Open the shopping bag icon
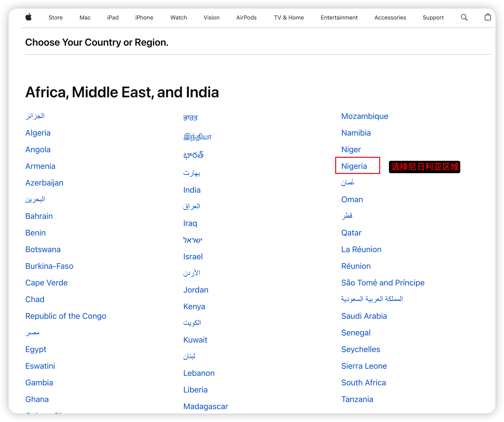The width and height of the screenshot is (504, 422). [487, 17]
